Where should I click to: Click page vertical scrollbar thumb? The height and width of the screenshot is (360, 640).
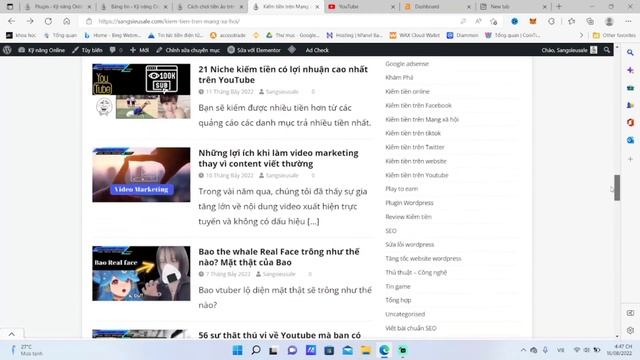tap(617, 188)
